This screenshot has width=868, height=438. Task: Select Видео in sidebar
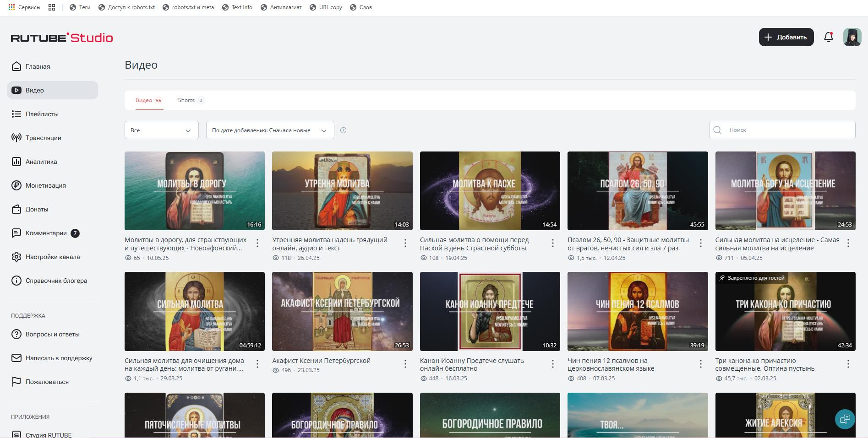coord(53,90)
